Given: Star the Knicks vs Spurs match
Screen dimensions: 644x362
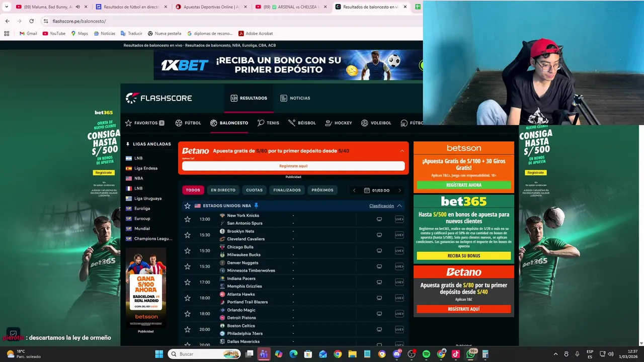Looking at the screenshot, I should point(188,219).
